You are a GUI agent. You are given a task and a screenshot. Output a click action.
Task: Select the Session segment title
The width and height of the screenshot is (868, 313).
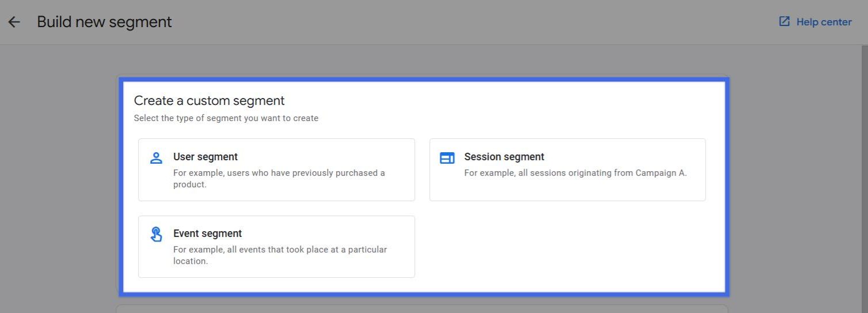click(x=504, y=157)
